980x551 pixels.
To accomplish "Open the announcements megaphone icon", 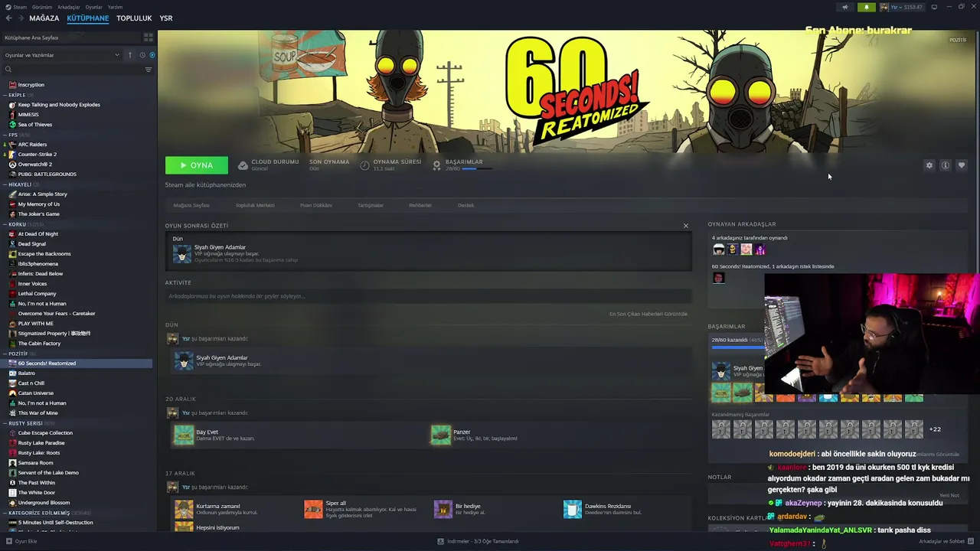I will click(845, 7).
